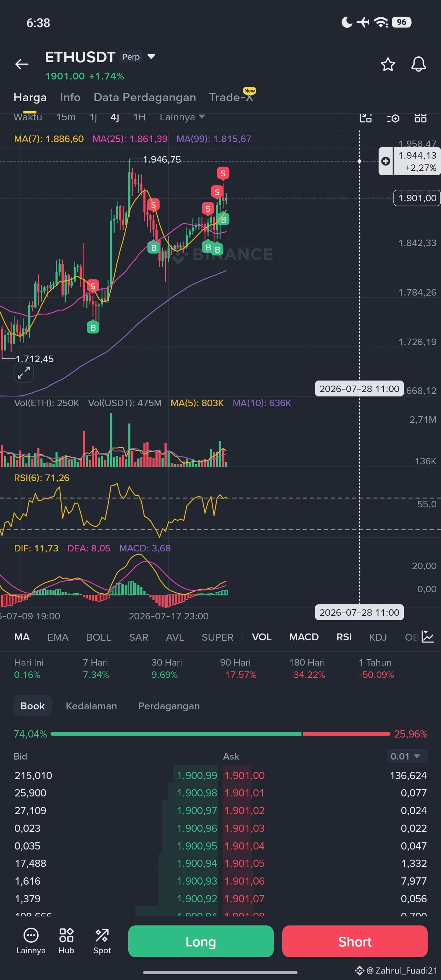Open price alert bell icon
The width and height of the screenshot is (441, 980).
point(418,64)
